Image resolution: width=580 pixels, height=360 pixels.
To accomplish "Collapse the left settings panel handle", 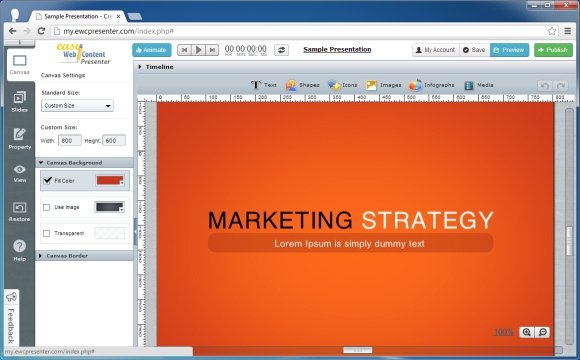I will tap(135, 232).
